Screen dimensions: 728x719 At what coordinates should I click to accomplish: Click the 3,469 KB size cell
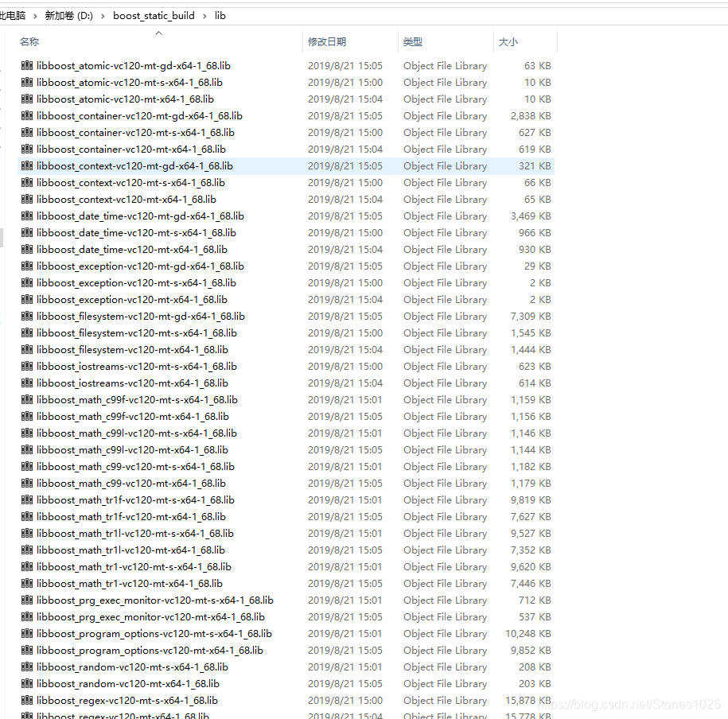[531, 216]
